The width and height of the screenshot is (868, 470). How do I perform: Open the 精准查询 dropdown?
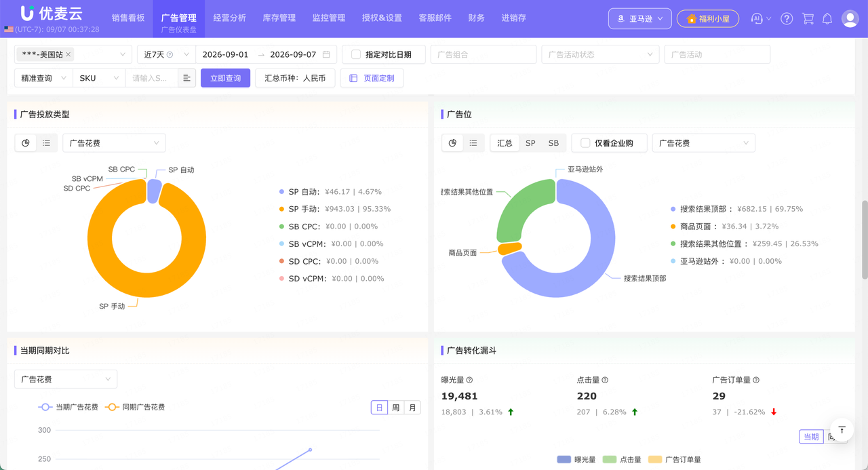[43, 78]
